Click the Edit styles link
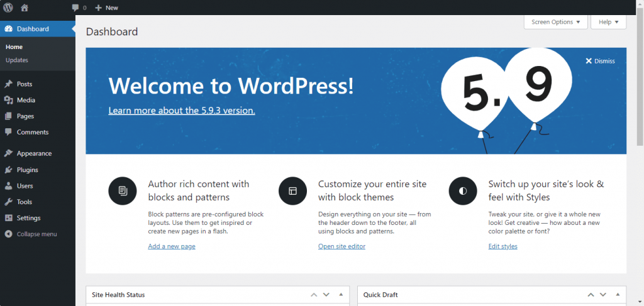 pyautogui.click(x=502, y=246)
